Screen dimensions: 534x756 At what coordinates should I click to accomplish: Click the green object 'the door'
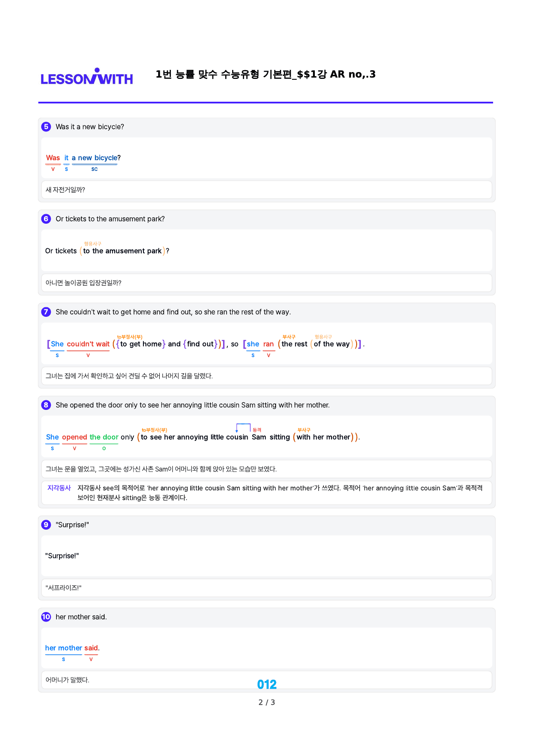[104, 437]
